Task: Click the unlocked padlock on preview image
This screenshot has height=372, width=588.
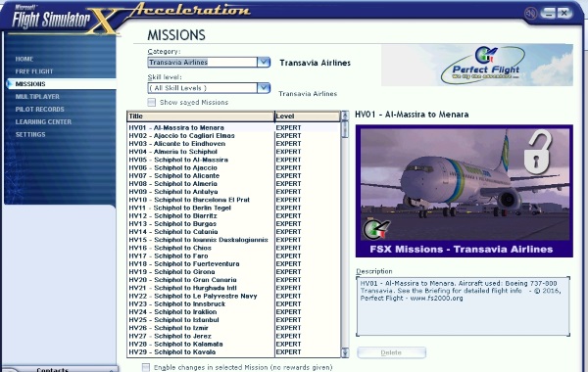Action: [538, 152]
